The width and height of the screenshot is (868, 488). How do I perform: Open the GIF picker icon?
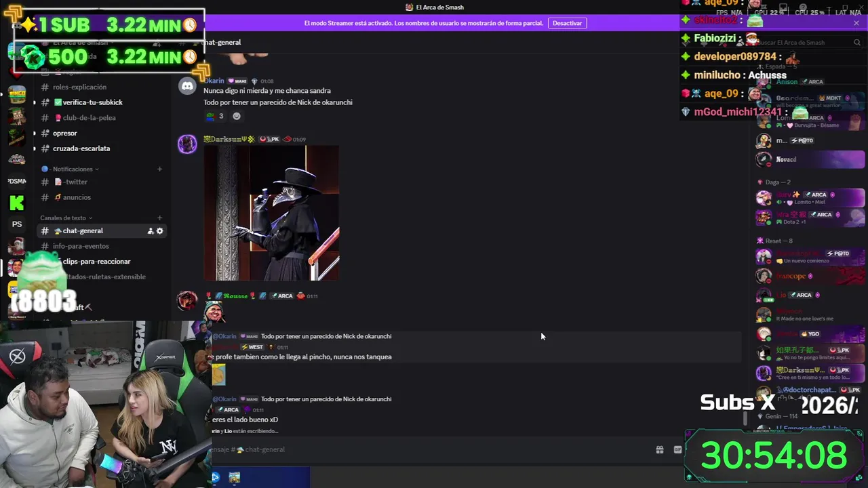[677, 449]
